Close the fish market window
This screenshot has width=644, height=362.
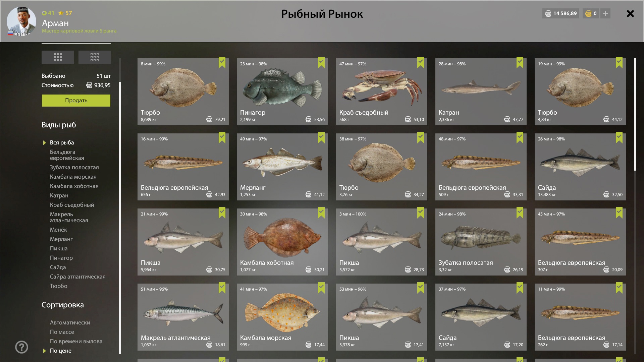[x=630, y=13]
